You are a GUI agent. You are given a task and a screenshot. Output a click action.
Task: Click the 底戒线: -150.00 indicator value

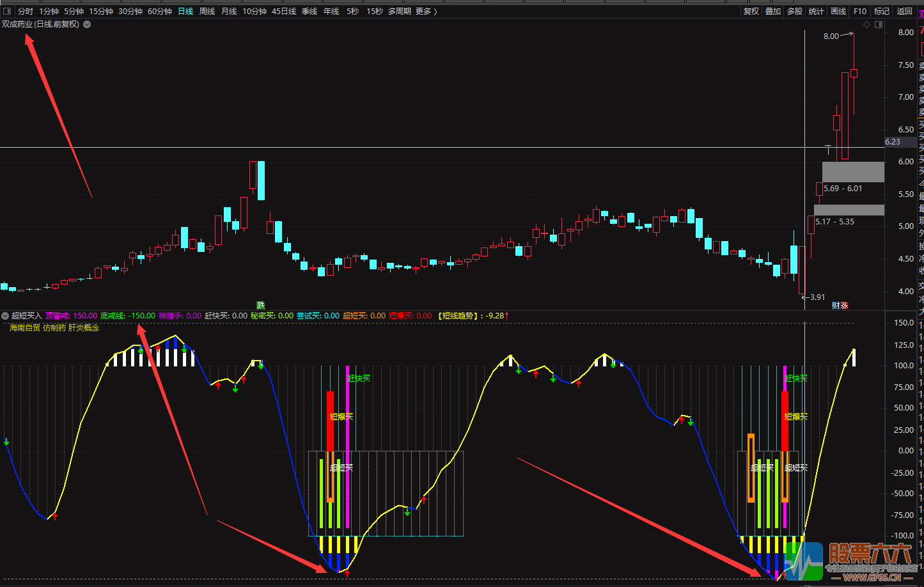(x=128, y=316)
